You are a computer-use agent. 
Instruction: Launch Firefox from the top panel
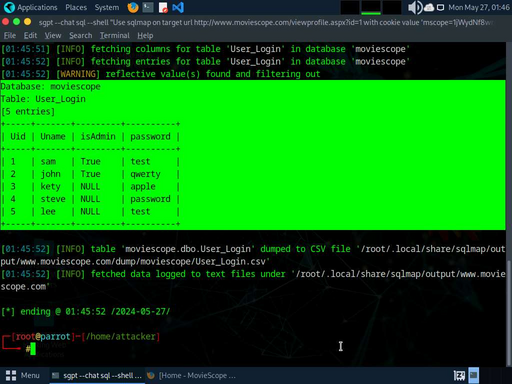tap(133, 7)
